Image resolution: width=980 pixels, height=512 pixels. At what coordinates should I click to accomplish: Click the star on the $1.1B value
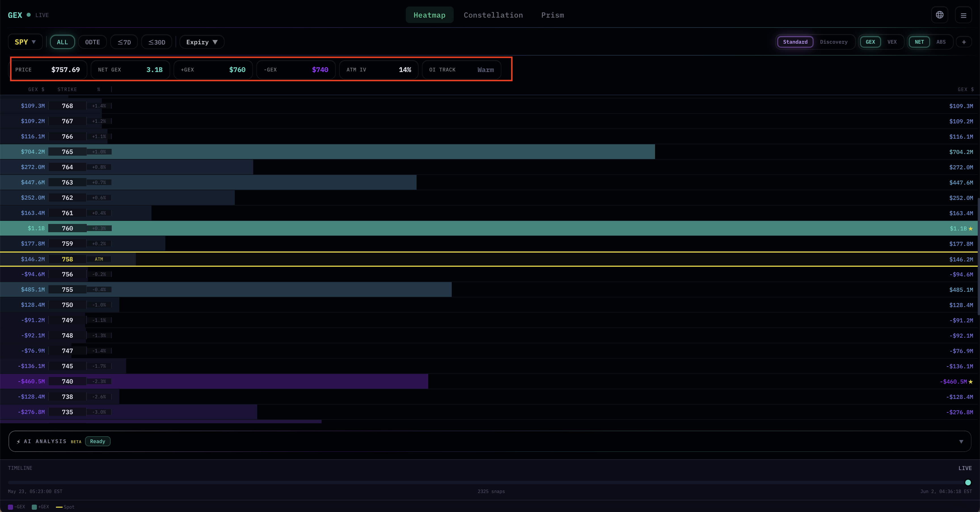click(970, 229)
